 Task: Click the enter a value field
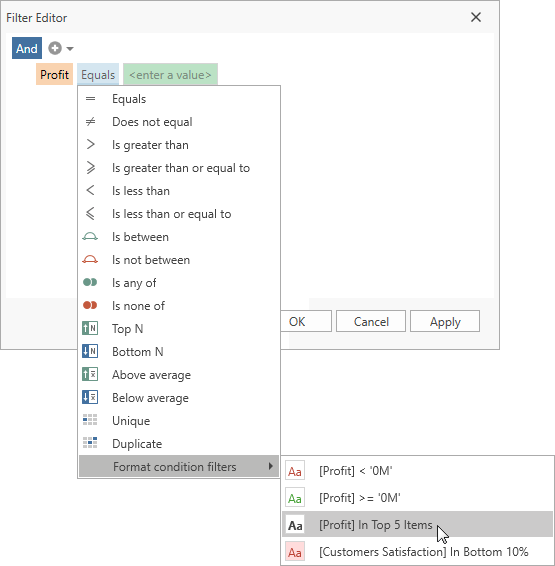click(170, 74)
